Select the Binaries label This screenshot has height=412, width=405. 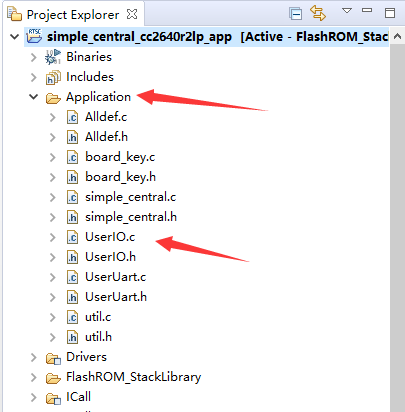89,57
